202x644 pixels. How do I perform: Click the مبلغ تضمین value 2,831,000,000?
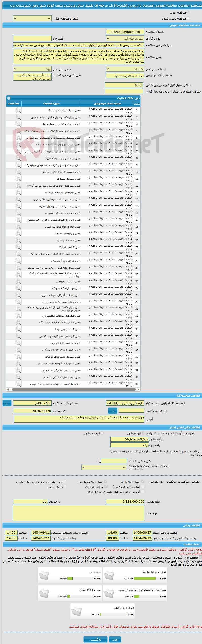click(125, 501)
